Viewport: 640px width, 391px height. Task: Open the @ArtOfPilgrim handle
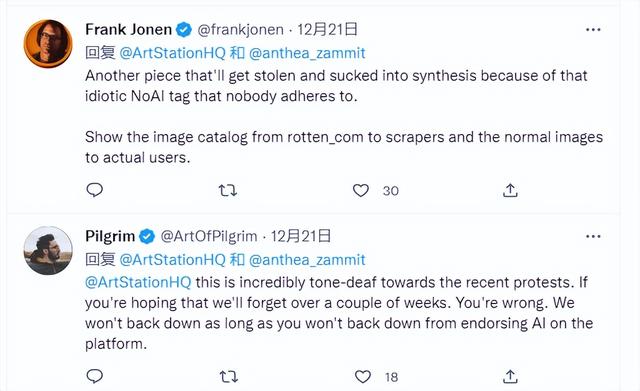pyautogui.click(x=209, y=236)
